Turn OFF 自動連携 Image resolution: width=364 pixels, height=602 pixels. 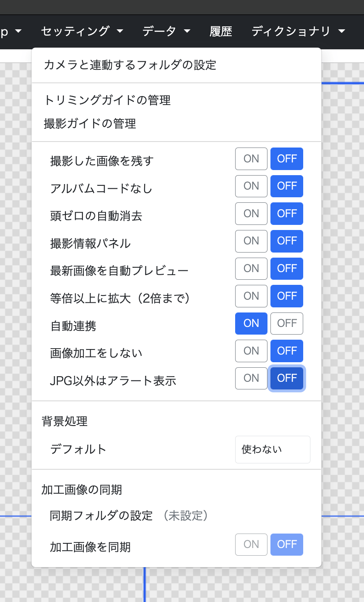click(287, 324)
